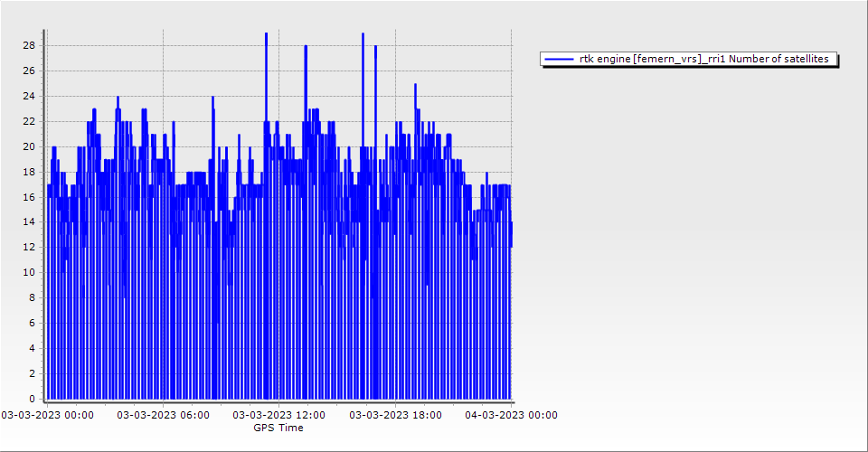868x452 pixels.
Task: Click the y-axis label 2
Action: pyautogui.click(x=33, y=373)
